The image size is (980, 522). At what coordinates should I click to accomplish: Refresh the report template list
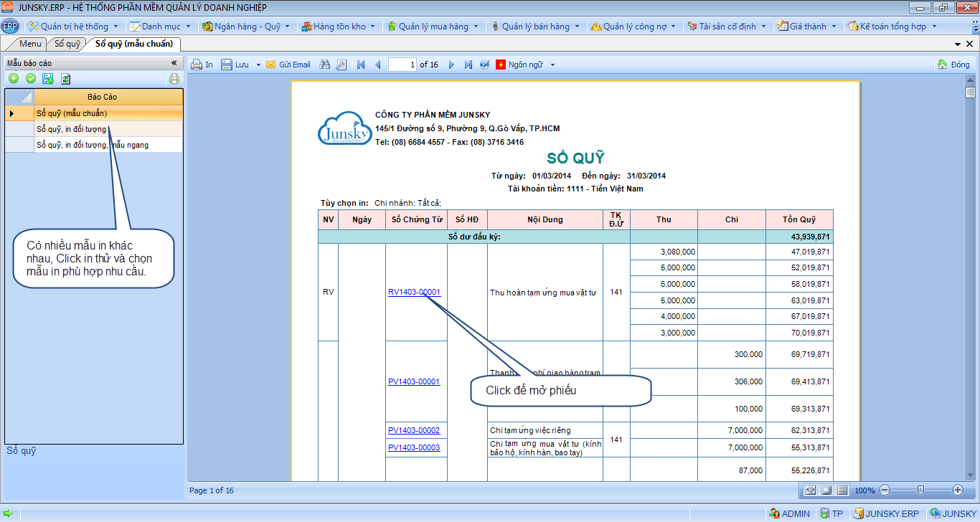coord(65,79)
